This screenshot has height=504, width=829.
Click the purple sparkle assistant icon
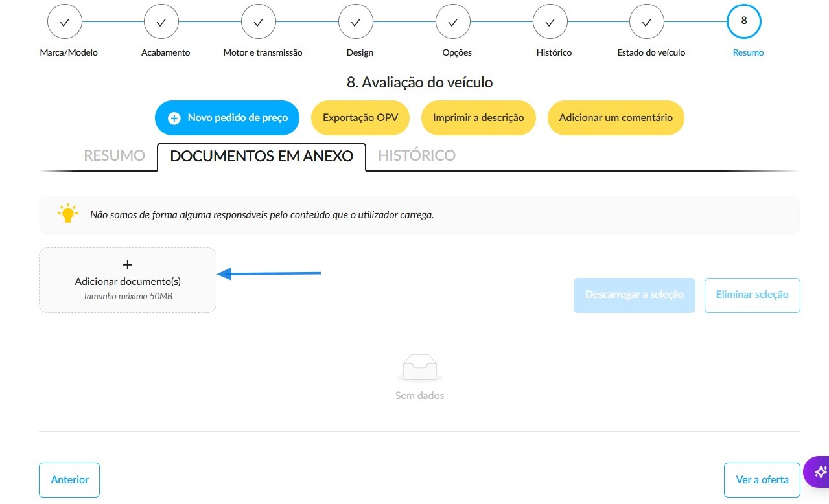click(820, 472)
